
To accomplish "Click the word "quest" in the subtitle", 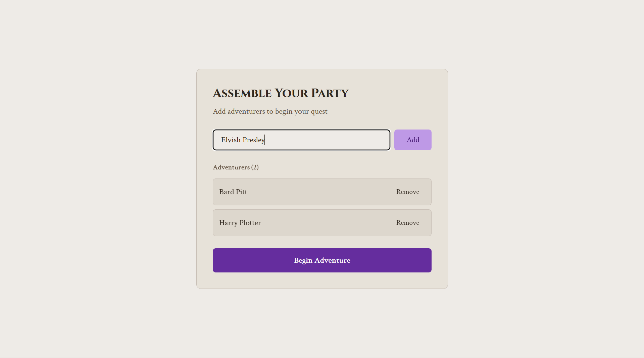I will pyautogui.click(x=318, y=111).
